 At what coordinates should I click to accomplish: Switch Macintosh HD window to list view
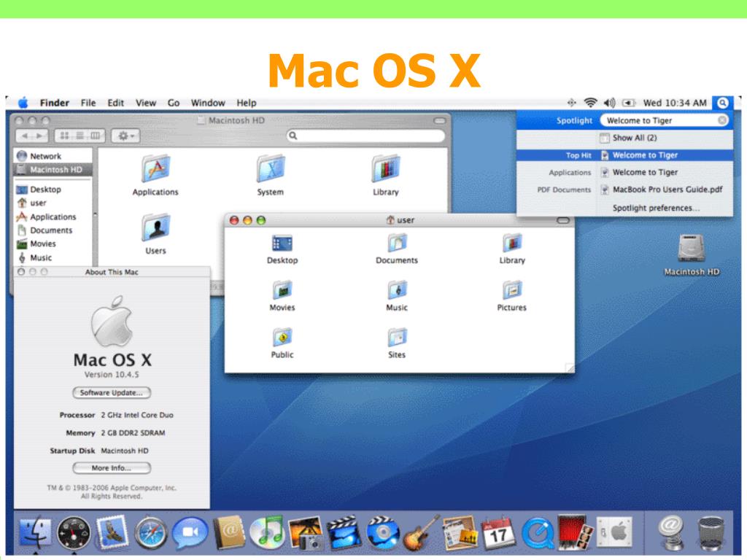(80, 136)
